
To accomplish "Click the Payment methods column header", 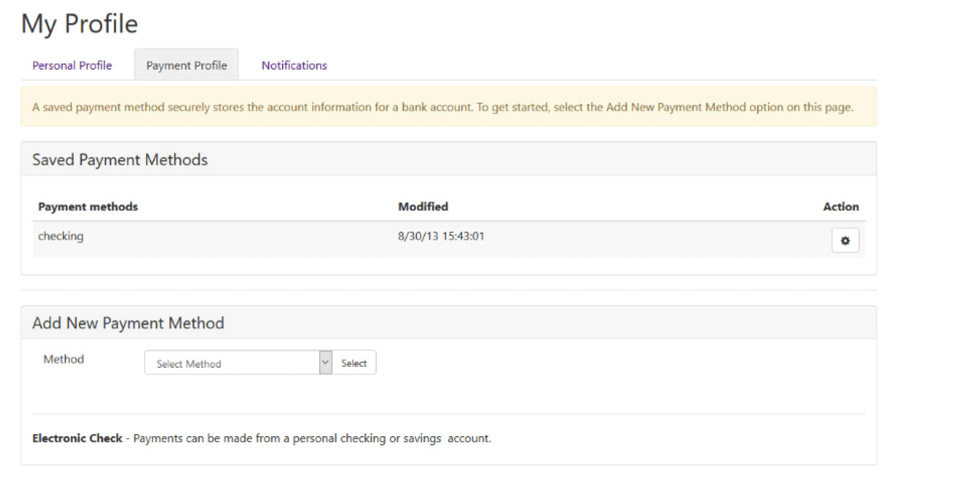I will 88,206.
